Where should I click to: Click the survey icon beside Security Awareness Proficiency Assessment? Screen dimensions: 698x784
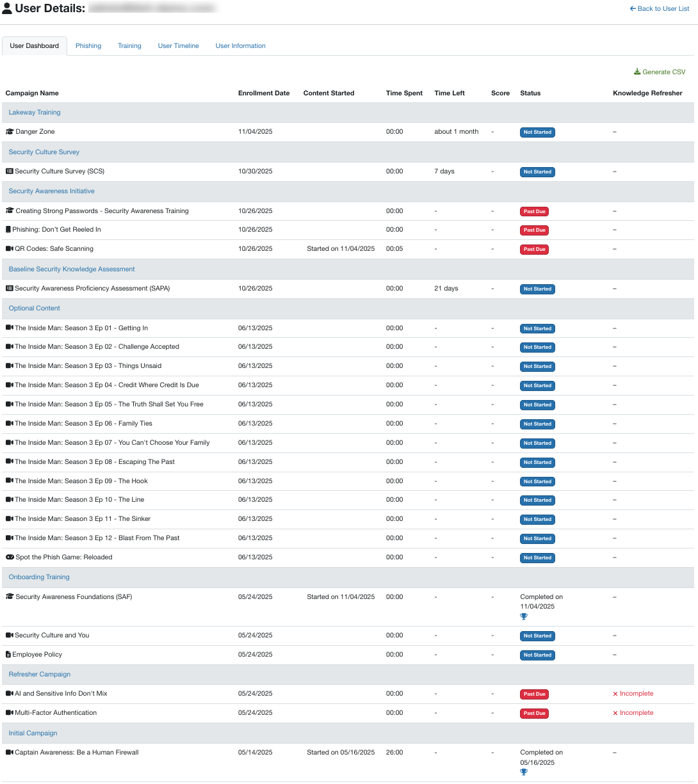pos(9,289)
